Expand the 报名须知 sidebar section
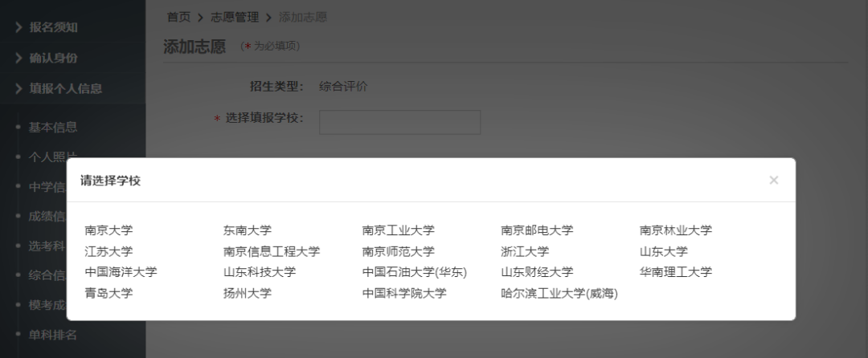The image size is (868, 358). pos(53,27)
